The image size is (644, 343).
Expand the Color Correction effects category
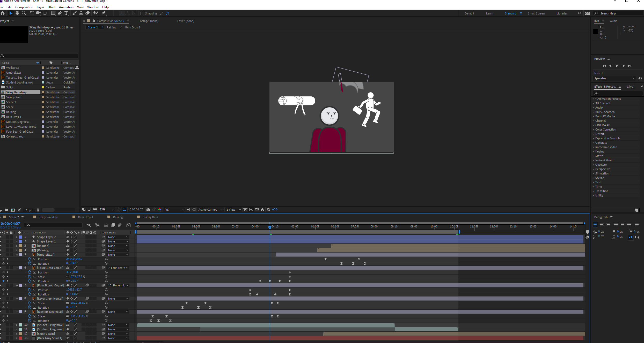tap(605, 129)
